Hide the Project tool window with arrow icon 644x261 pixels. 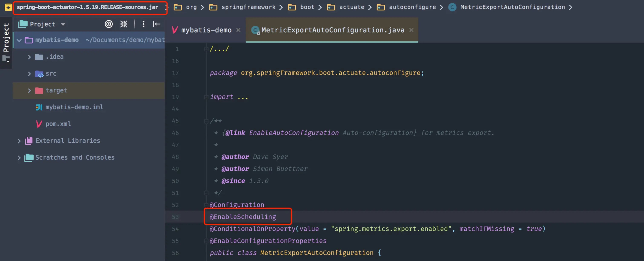pyautogui.click(x=157, y=24)
